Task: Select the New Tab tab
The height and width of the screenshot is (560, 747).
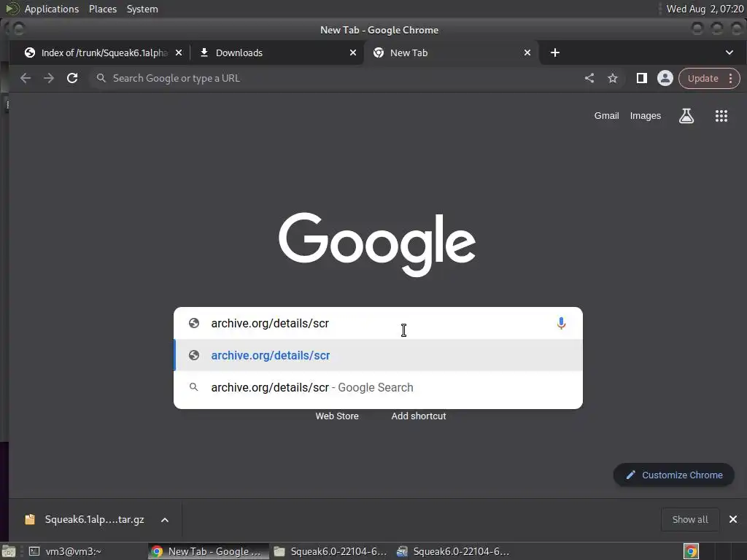Action: coord(451,52)
